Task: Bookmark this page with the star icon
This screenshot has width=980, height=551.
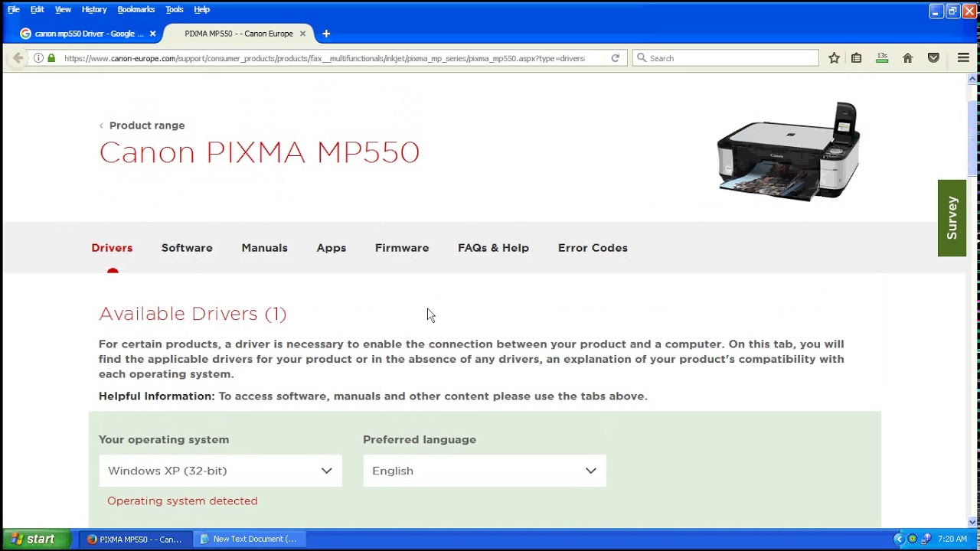Action: pos(834,58)
